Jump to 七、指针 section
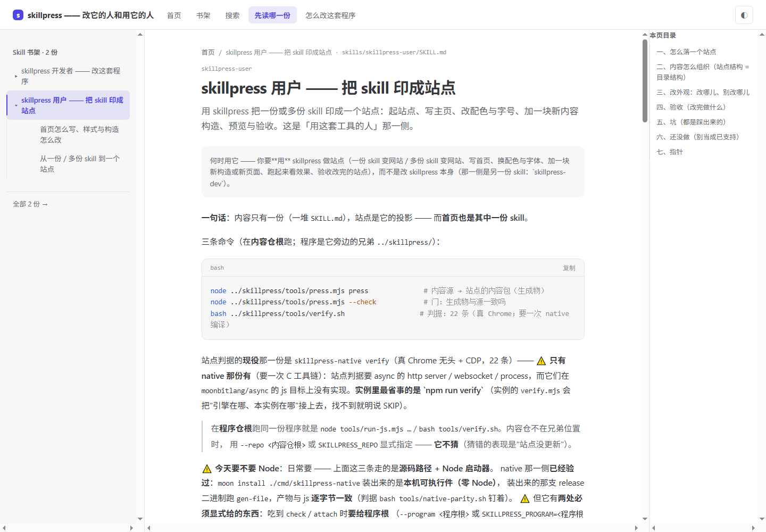The image size is (766, 532). pos(670,152)
